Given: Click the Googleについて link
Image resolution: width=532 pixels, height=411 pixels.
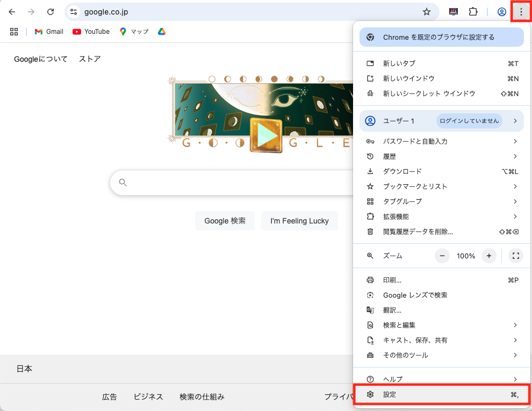Looking at the screenshot, I should pyautogui.click(x=41, y=59).
